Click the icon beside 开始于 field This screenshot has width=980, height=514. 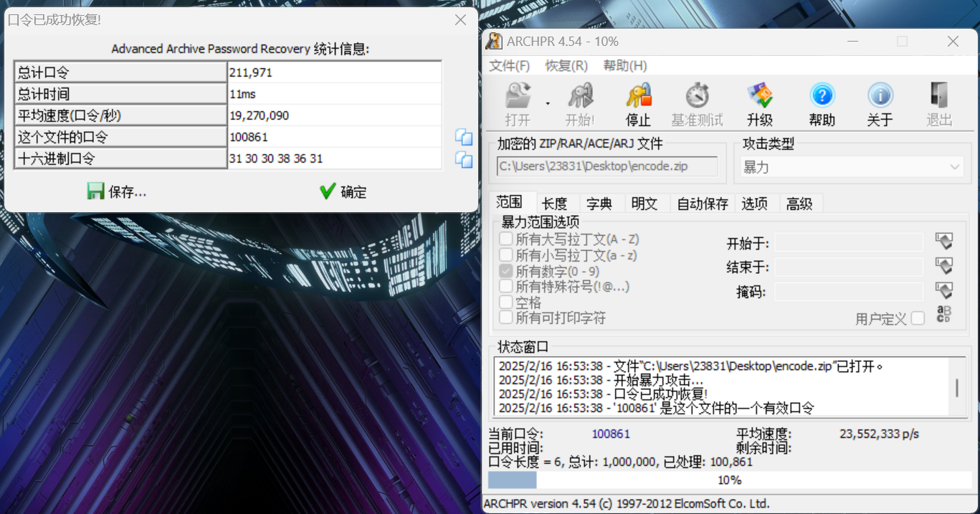pyautogui.click(x=944, y=242)
